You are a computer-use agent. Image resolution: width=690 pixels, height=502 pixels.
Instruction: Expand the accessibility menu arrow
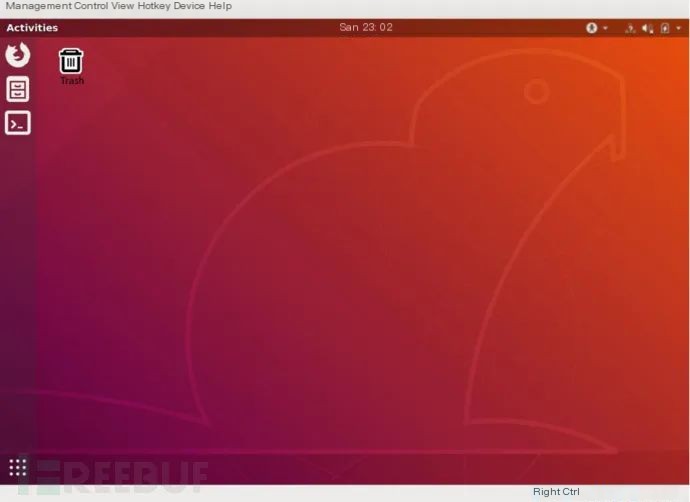[606, 28]
